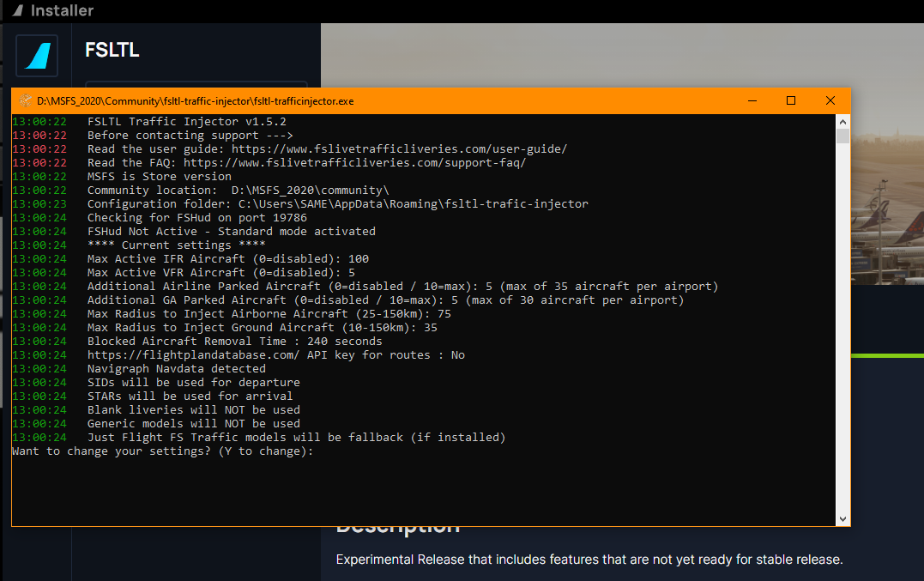Maximize the traffic injector console window
The image size is (924, 581).
791,100
